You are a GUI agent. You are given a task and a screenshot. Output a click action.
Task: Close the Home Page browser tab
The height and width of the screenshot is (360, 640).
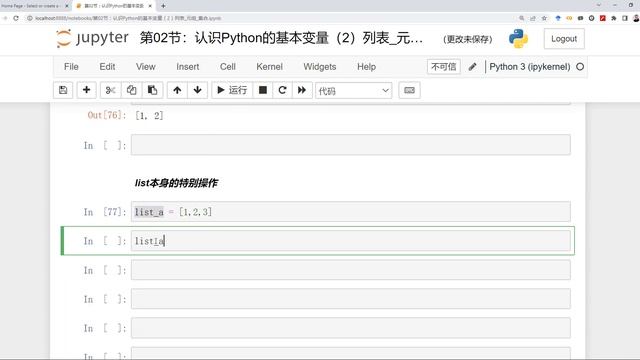click(x=67, y=6)
